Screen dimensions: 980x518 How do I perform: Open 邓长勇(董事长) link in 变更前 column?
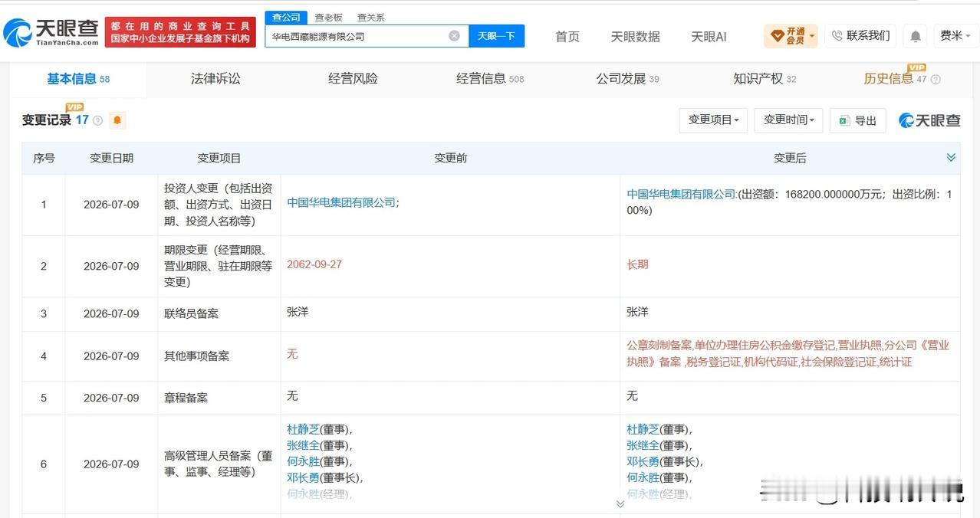304,478
